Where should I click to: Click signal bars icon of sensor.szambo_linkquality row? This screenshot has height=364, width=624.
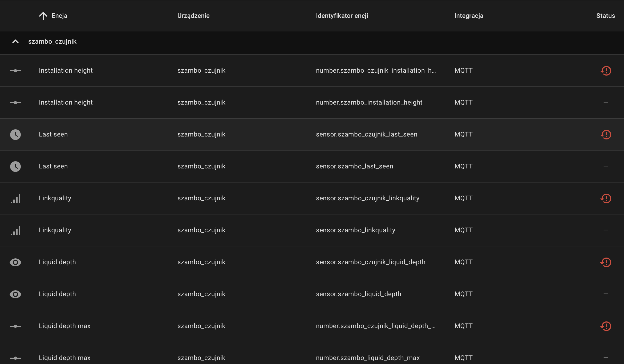tap(15, 230)
